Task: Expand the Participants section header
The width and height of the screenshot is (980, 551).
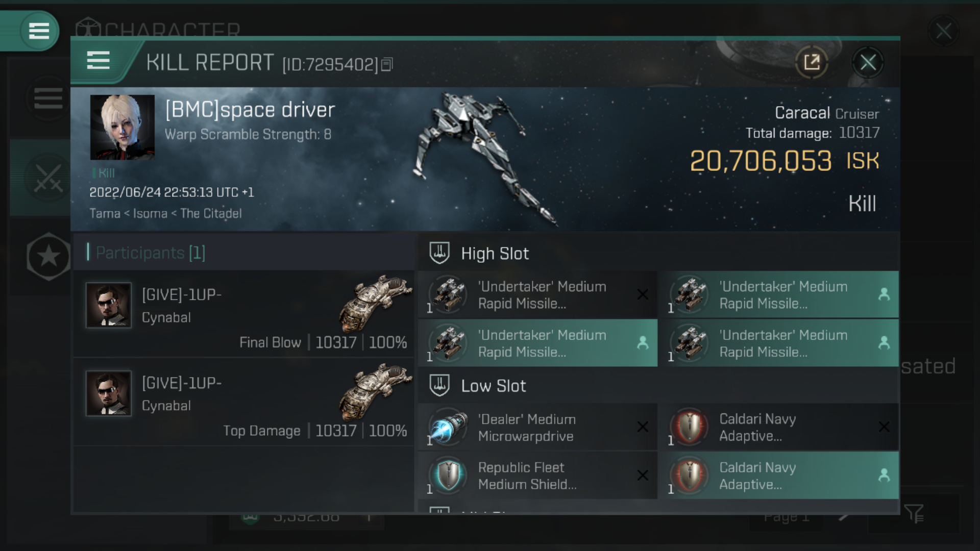Action: click(150, 253)
